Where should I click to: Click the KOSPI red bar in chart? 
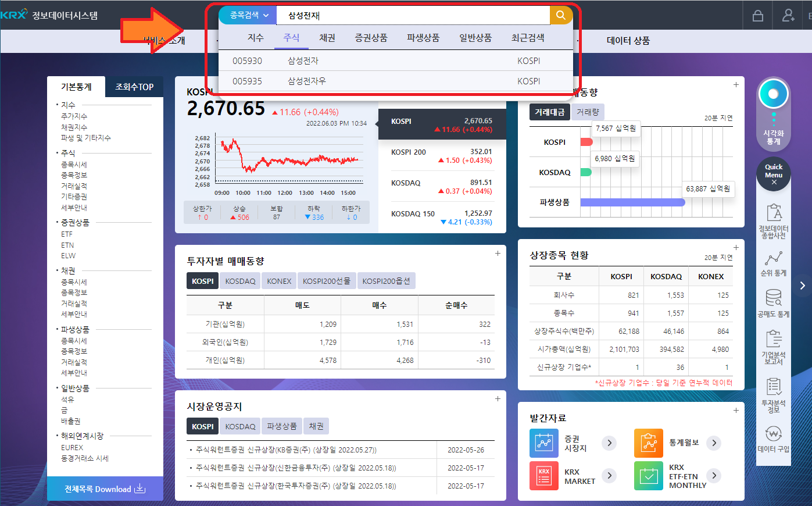tap(586, 142)
